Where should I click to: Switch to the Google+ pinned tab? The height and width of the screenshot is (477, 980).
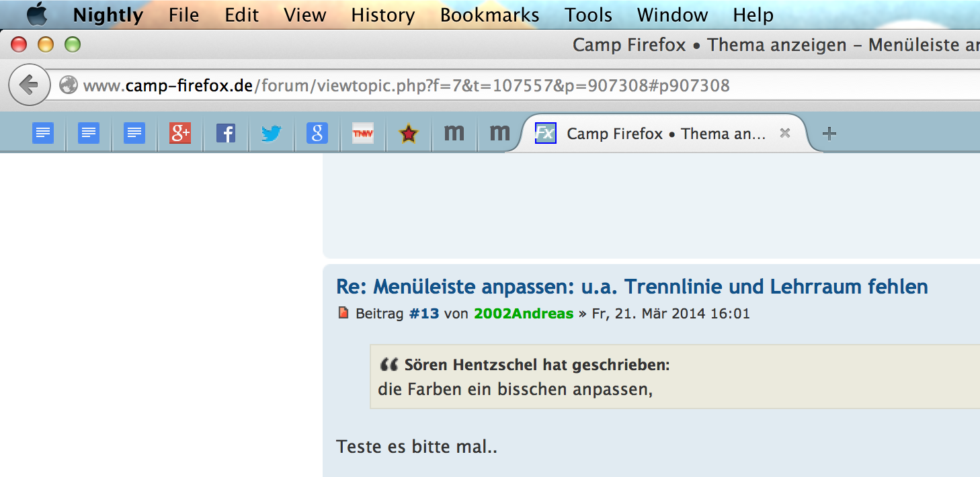pyautogui.click(x=180, y=134)
